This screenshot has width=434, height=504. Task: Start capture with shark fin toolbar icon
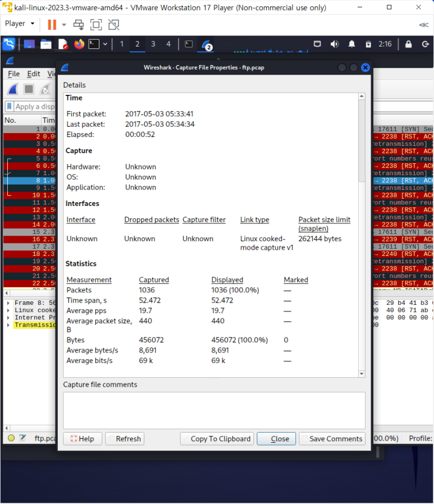pos(13,89)
